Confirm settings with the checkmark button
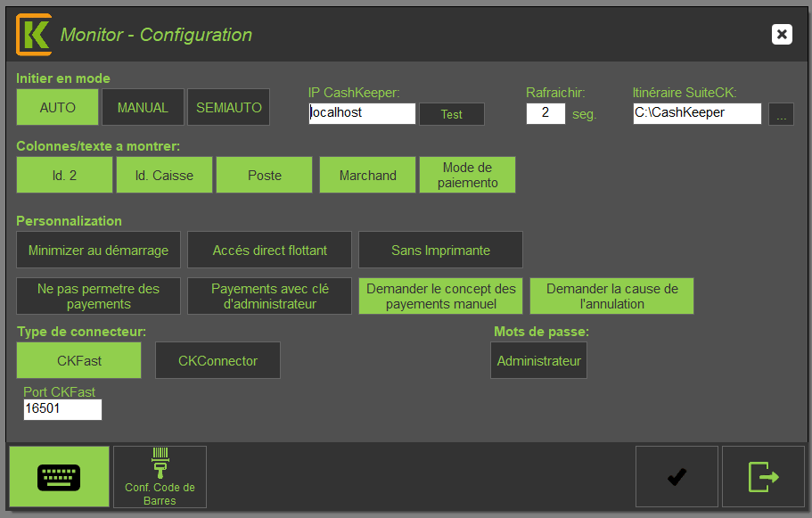 click(x=677, y=477)
